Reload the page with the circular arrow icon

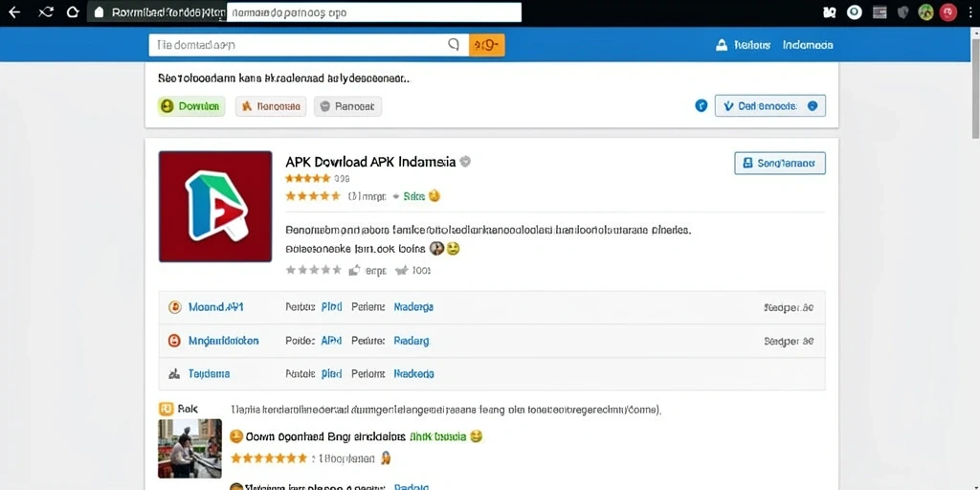tap(73, 12)
